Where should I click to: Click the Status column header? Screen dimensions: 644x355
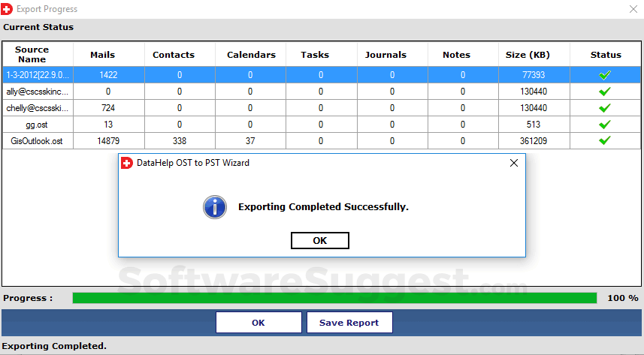click(606, 55)
